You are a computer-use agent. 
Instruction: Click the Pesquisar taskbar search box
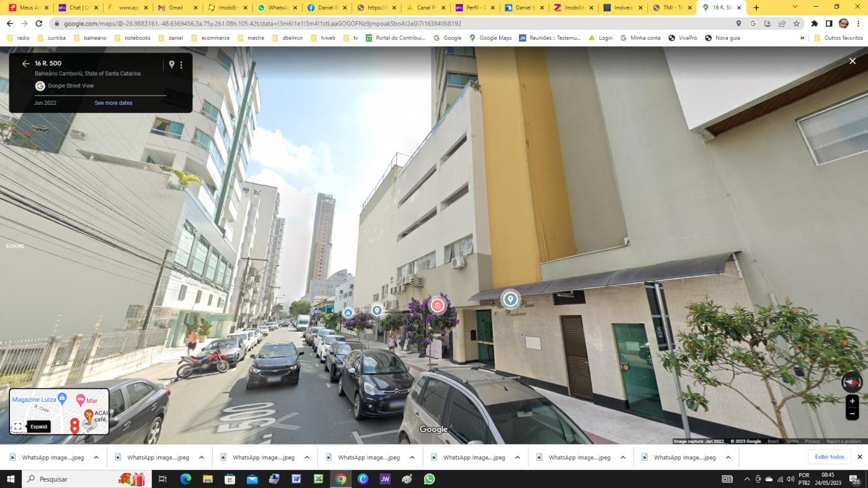point(87,479)
